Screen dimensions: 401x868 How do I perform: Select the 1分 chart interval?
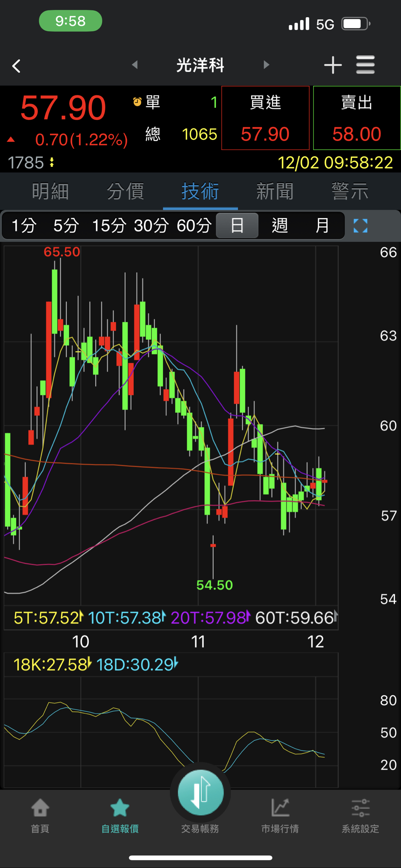pos(24,226)
